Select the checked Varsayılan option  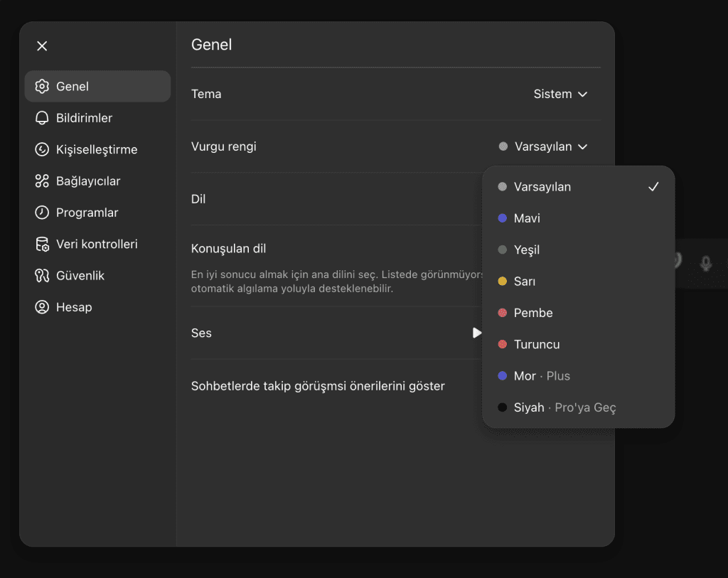pos(542,187)
